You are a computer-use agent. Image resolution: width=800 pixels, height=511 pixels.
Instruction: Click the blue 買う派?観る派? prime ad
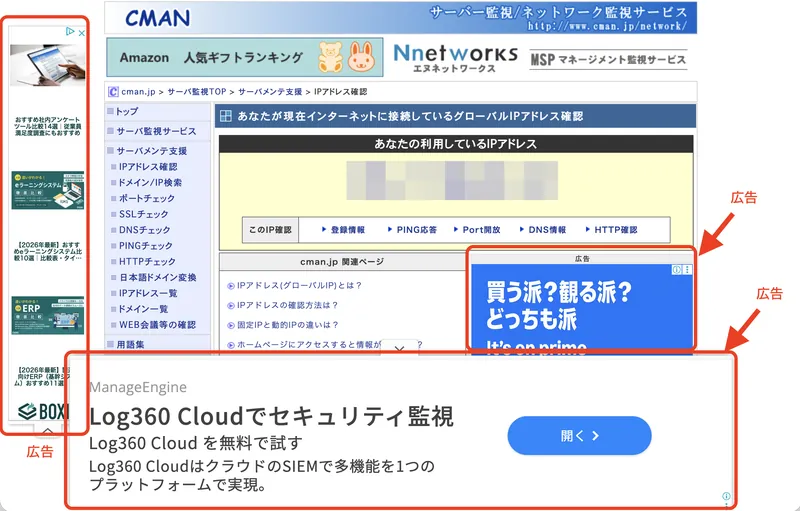(582, 308)
